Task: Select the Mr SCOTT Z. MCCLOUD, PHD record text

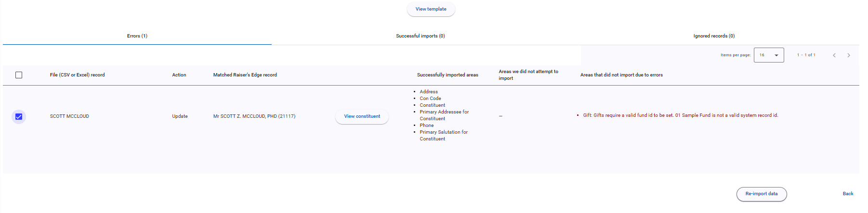Action: tap(254, 116)
